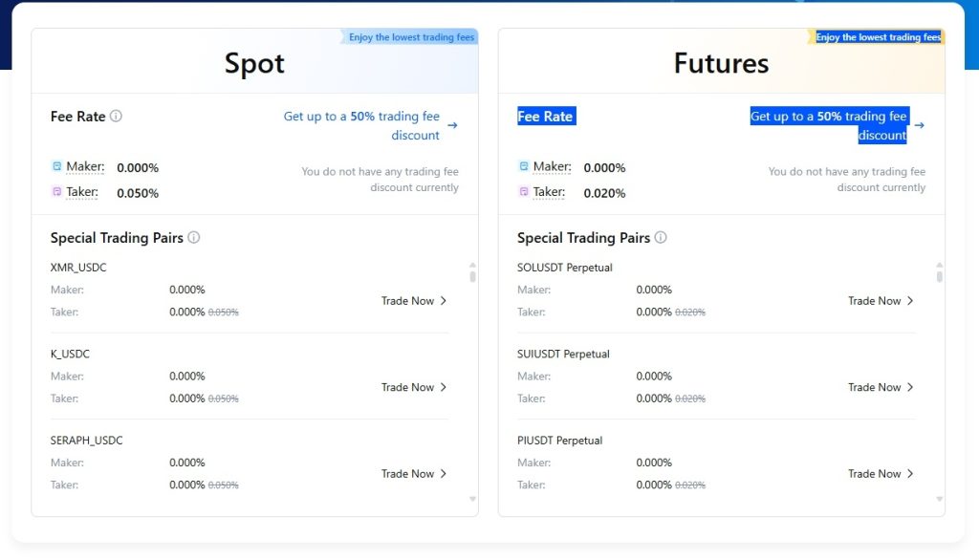
Task: Click the Futures trading pairs scrollbar
Action: click(x=938, y=277)
